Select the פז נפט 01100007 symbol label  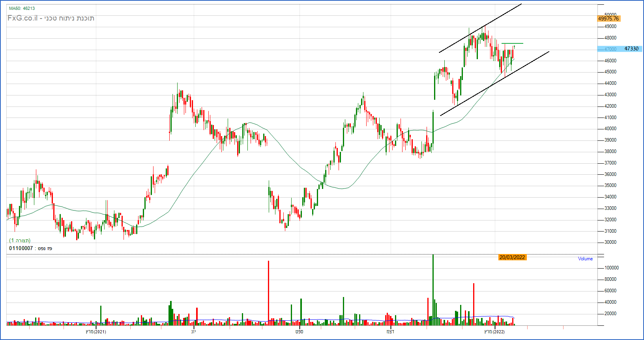click(x=30, y=248)
